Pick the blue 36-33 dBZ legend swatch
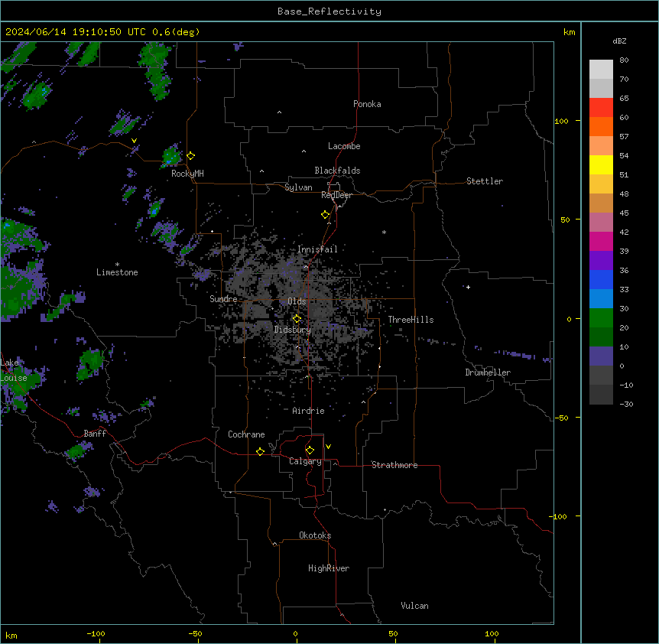Screen dimensions: 659x644 coord(601,279)
